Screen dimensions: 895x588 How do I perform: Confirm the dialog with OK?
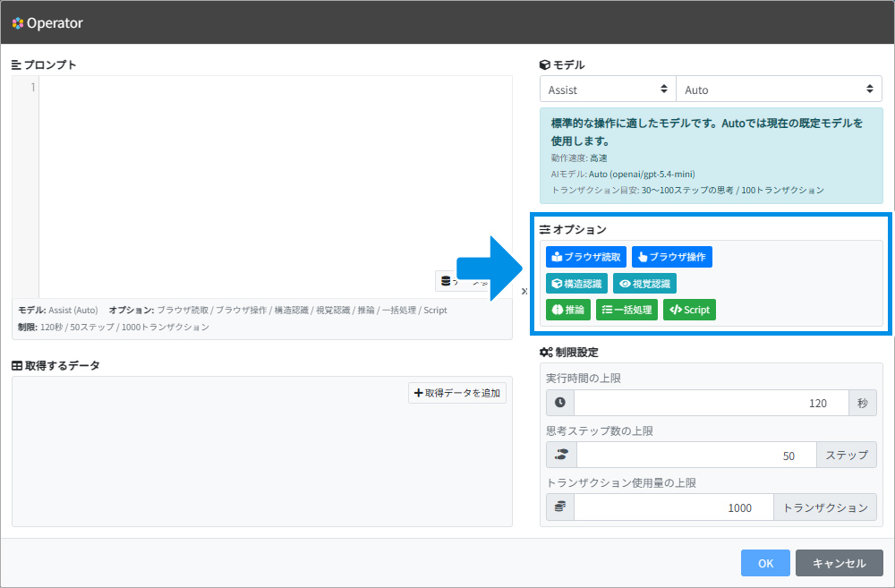(765, 563)
